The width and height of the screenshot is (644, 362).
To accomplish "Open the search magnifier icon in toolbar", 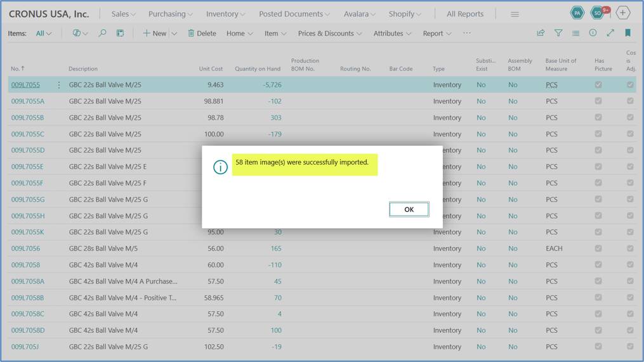I will tap(102, 33).
